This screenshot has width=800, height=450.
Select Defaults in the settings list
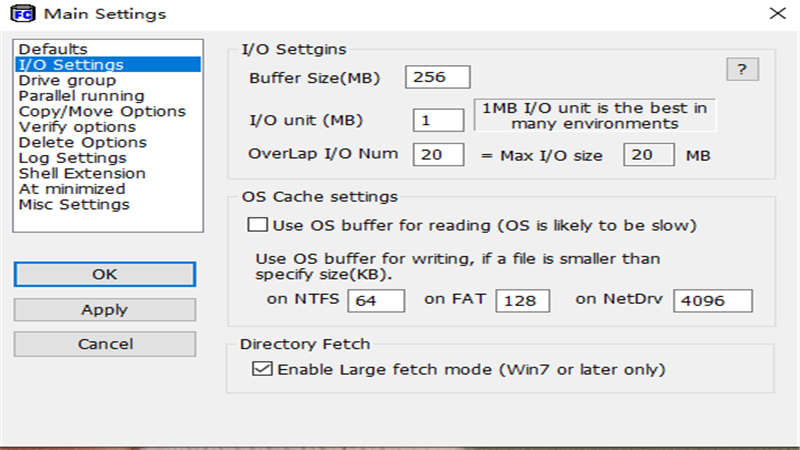(x=53, y=49)
